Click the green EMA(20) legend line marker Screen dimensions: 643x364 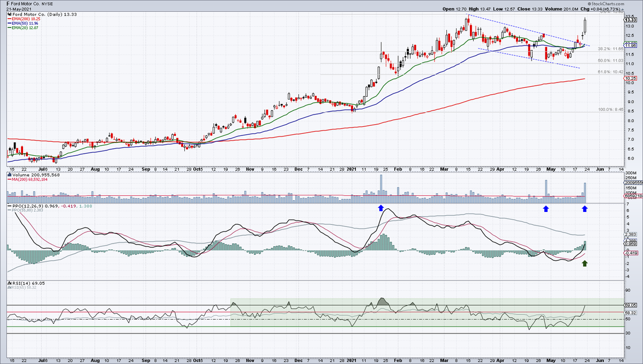(x=10, y=28)
